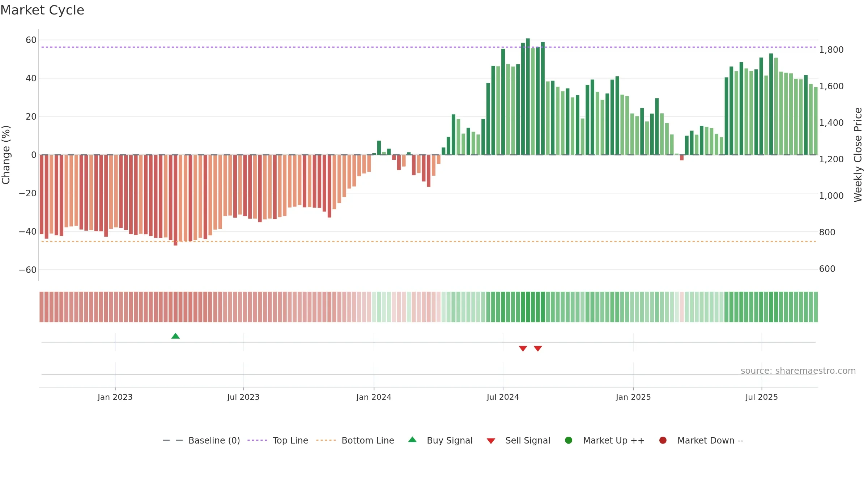Toggle the Top Line legend entry
Screen dimensions: 868x488
tap(278, 440)
